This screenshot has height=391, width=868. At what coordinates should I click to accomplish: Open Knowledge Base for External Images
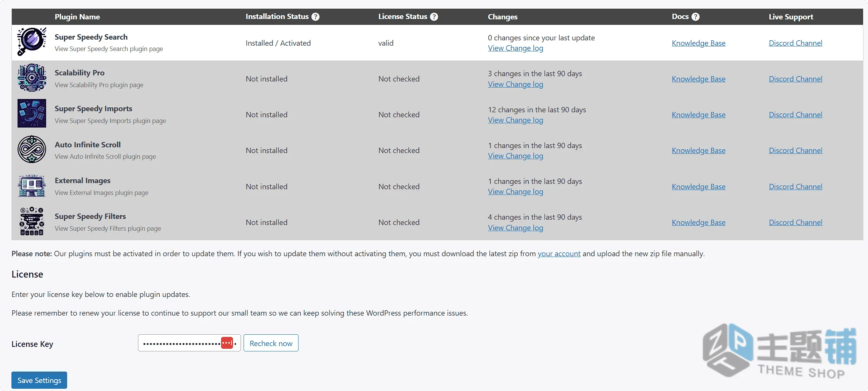click(x=699, y=187)
